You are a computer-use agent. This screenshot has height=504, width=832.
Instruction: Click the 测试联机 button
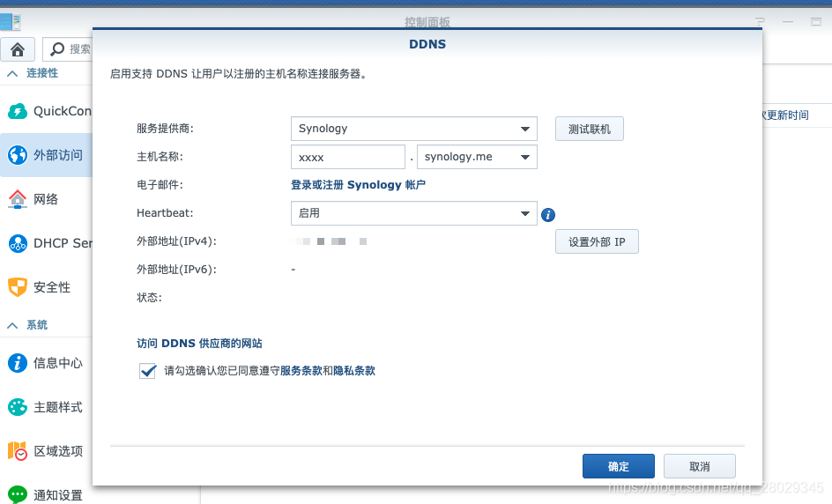pos(589,129)
